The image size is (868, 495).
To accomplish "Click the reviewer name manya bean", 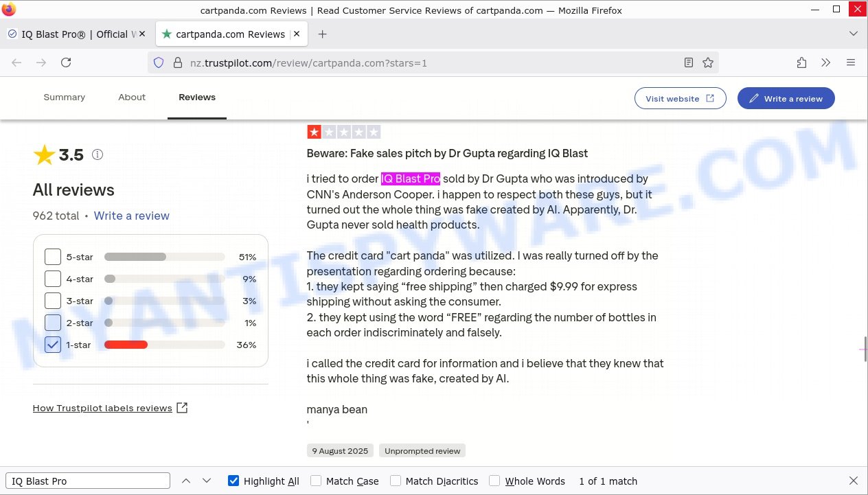I will (x=337, y=409).
